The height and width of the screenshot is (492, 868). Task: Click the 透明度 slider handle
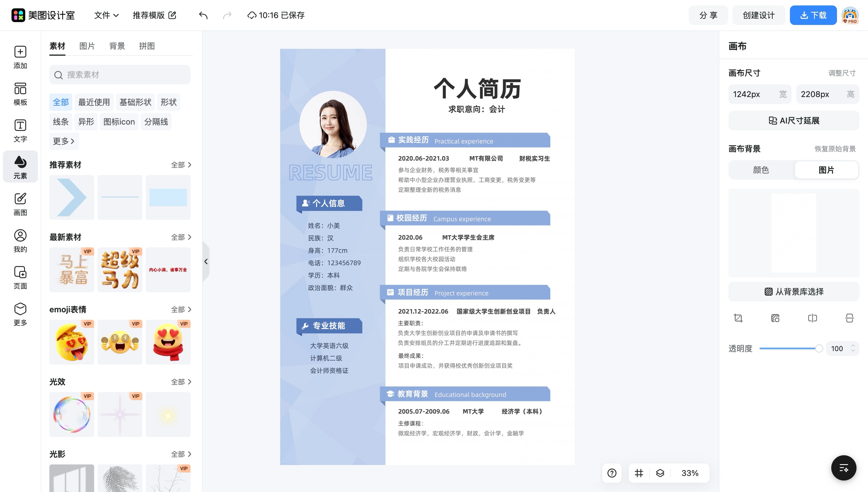pyautogui.click(x=819, y=348)
